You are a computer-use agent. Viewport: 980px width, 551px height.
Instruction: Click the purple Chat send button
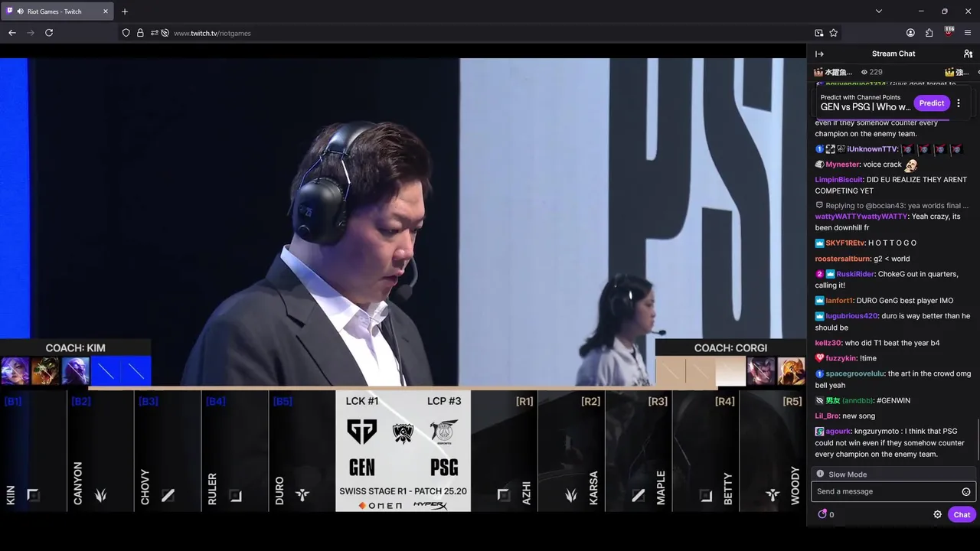tap(962, 514)
